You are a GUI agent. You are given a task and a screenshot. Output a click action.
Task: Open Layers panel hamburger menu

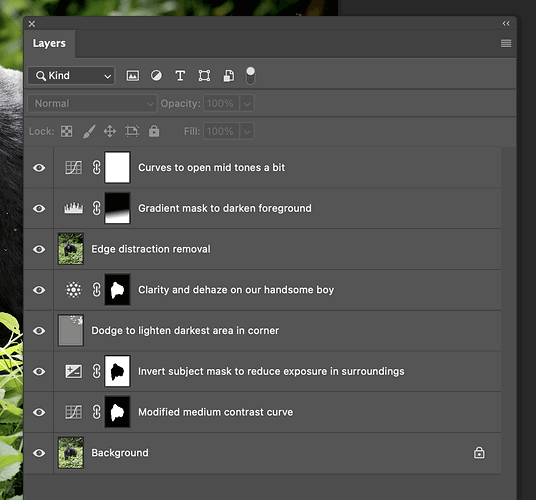point(506,43)
